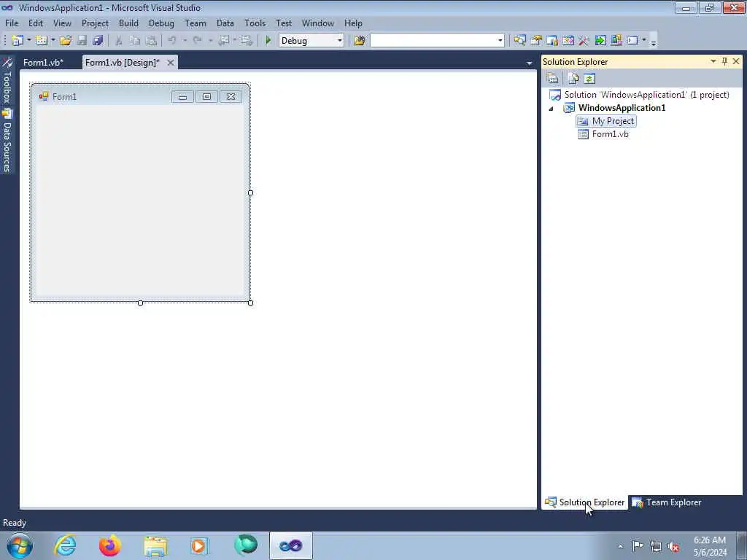This screenshot has width=747, height=560.
Task: Open the Undo history dropdown arrow
Action: (x=185, y=41)
